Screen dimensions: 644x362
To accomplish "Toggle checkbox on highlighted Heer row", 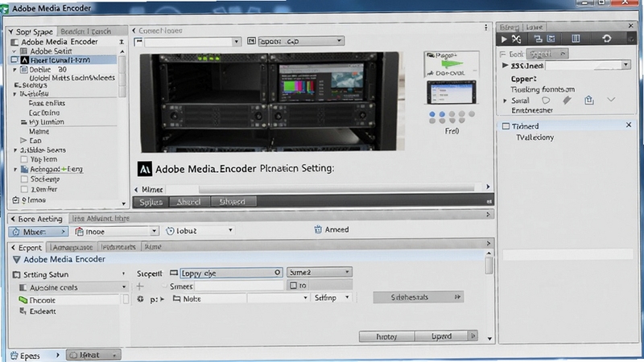I will 14,60.
